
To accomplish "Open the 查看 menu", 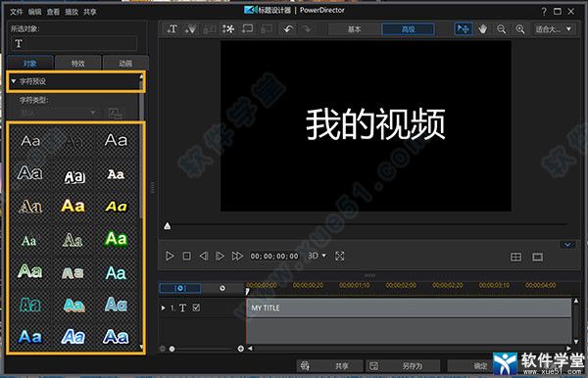I will (x=53, y=12).
